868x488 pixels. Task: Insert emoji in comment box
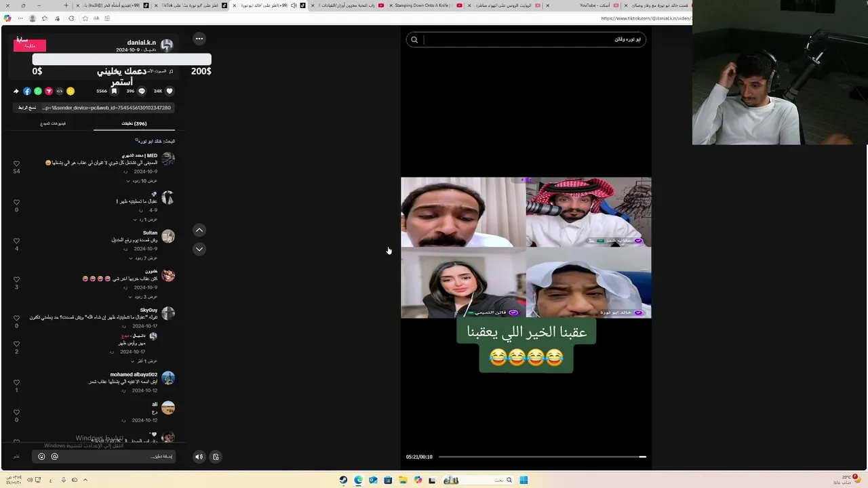point(41,456)
